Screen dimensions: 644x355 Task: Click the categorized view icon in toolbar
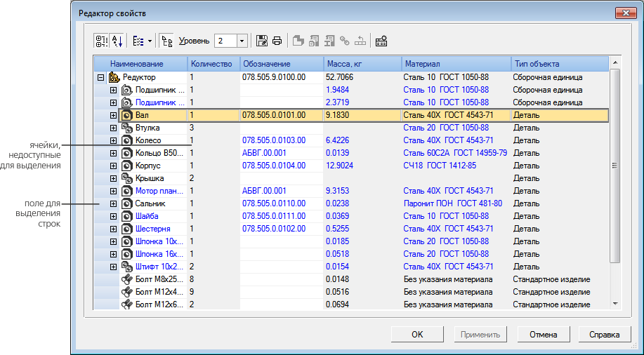[101, 41]
